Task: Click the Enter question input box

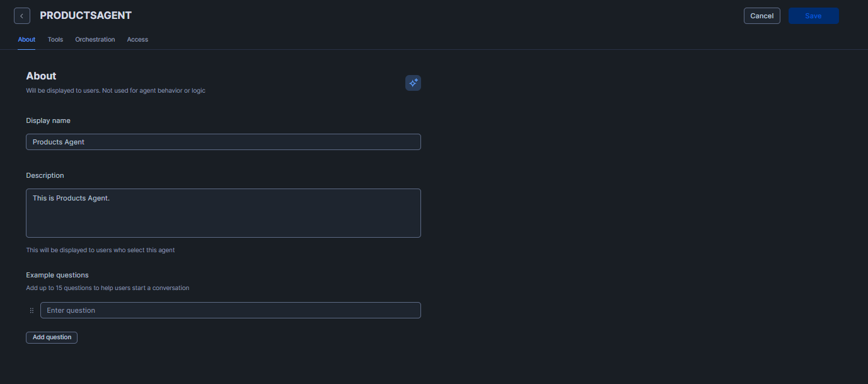Action: (x=230, y=310)
